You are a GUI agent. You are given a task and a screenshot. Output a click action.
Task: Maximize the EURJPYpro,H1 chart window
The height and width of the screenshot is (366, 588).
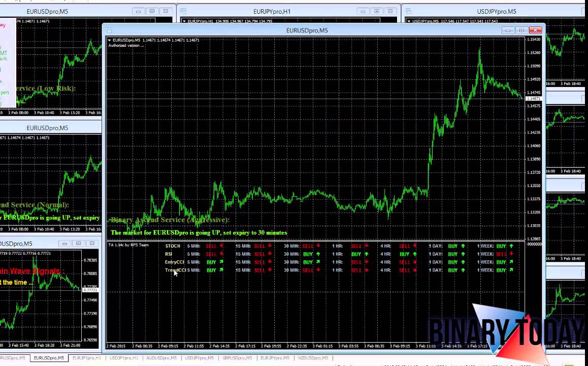coord(376,11)
